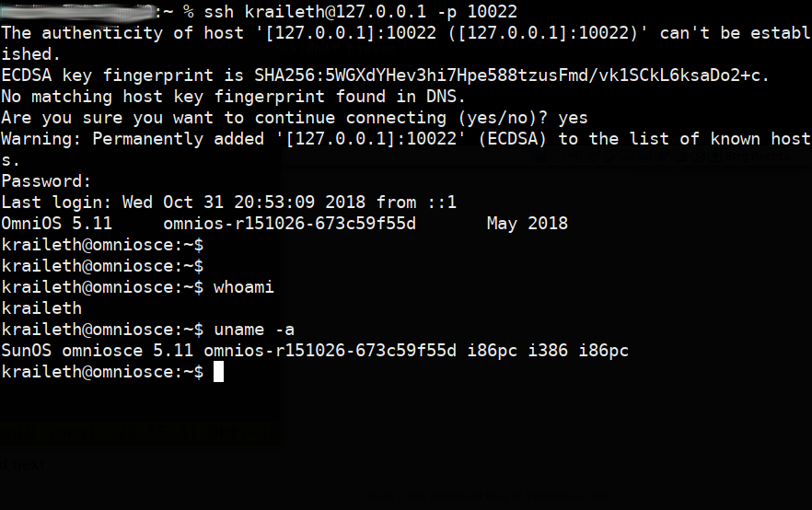Screen dimensions: 812x510
Task: Click the second empty kraileth@omniosce prompt
Action: coord(102,266)
